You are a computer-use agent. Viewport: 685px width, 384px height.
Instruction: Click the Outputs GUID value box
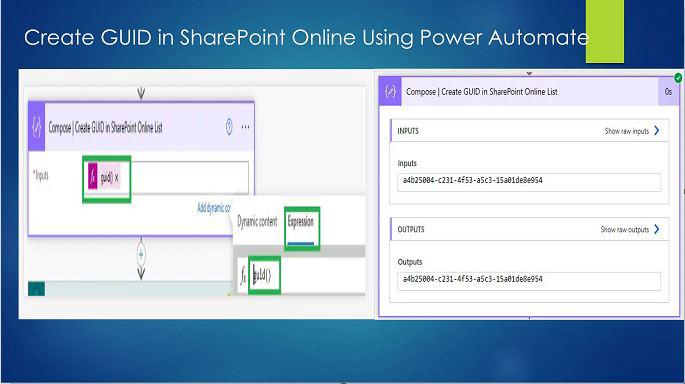point(529,281)
